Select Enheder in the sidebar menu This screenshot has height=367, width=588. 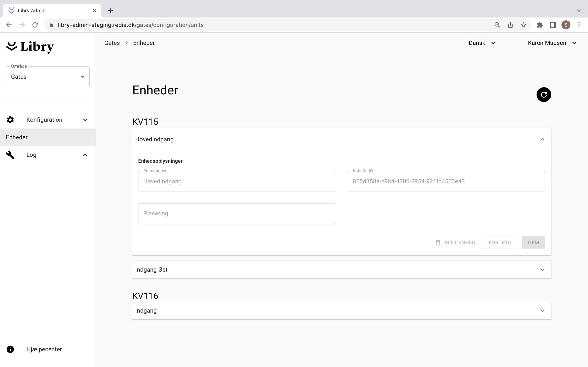coord(17,137)
